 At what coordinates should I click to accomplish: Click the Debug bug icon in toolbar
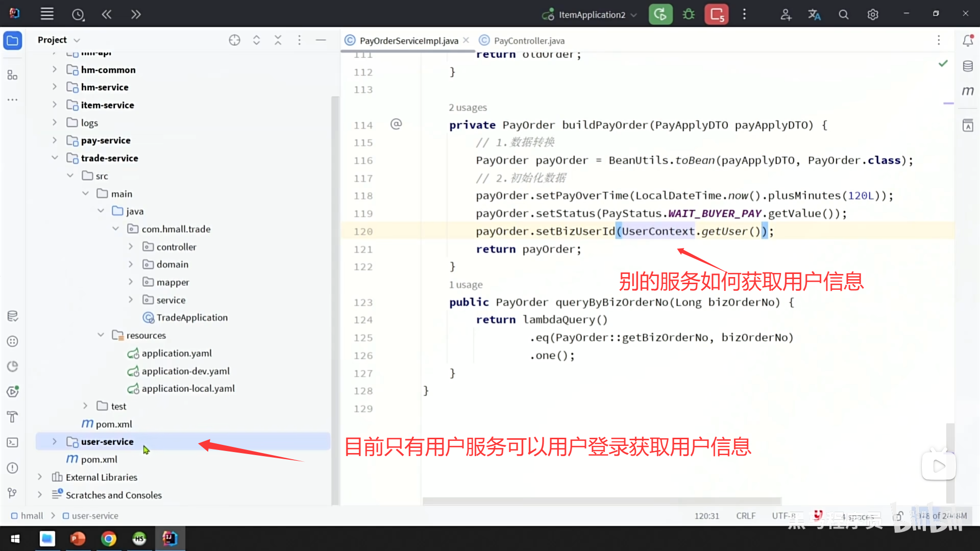pyautogui.click(x=689, y=14)
